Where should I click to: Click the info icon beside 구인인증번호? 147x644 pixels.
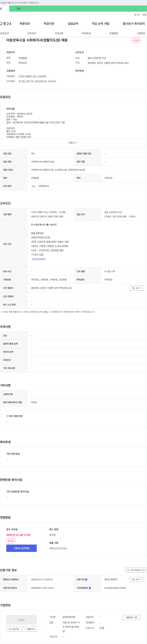[90, 588]
